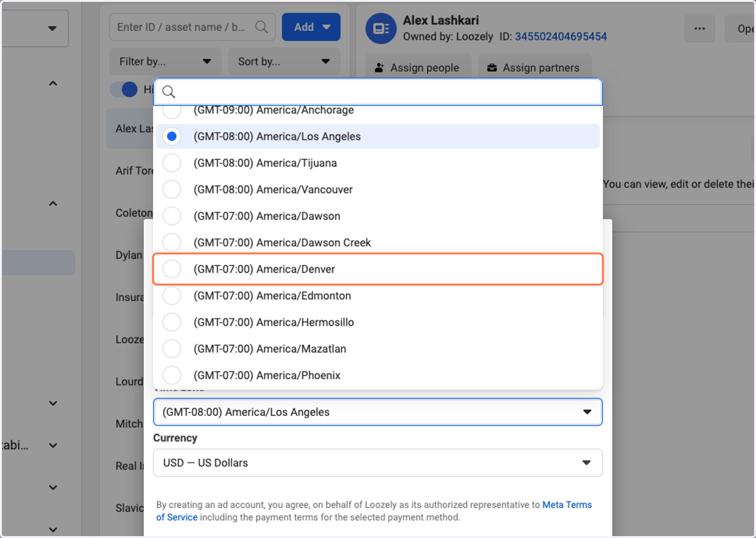Viewport: 756px width, 538px height.
Task: Select the Slavic ad account in list
Action: tap(130, 508)
